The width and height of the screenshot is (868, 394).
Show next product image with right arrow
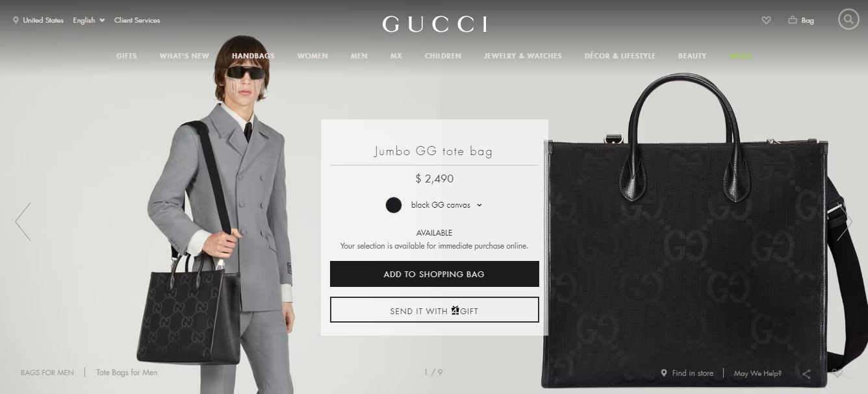click(x=845, y=221)
